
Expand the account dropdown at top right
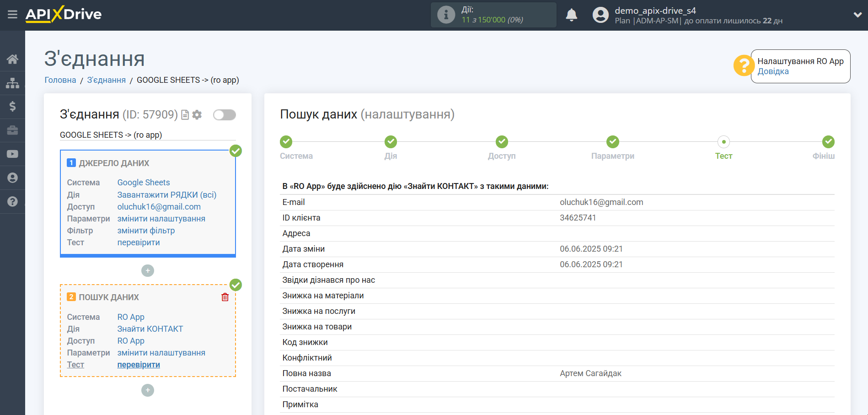(x=857, y=14)
